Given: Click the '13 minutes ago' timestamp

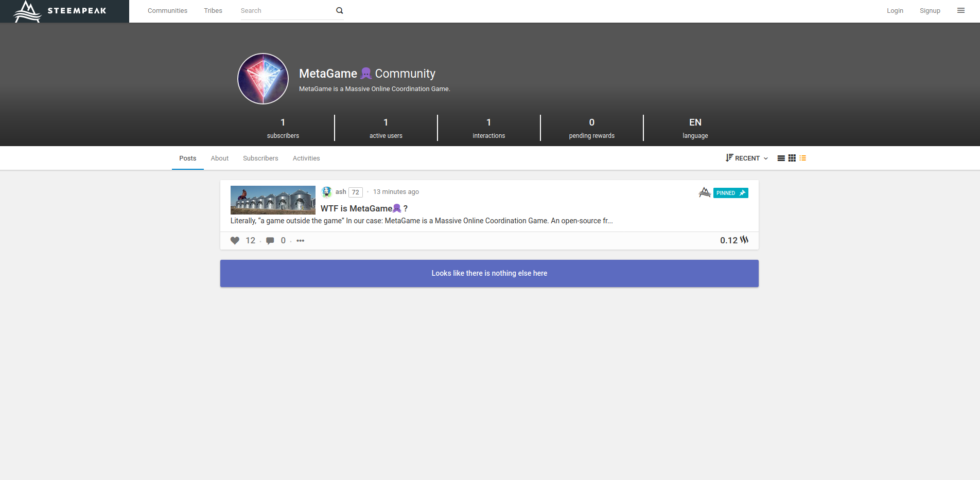Looking at the screenshot, I should [x=396, y=191].
